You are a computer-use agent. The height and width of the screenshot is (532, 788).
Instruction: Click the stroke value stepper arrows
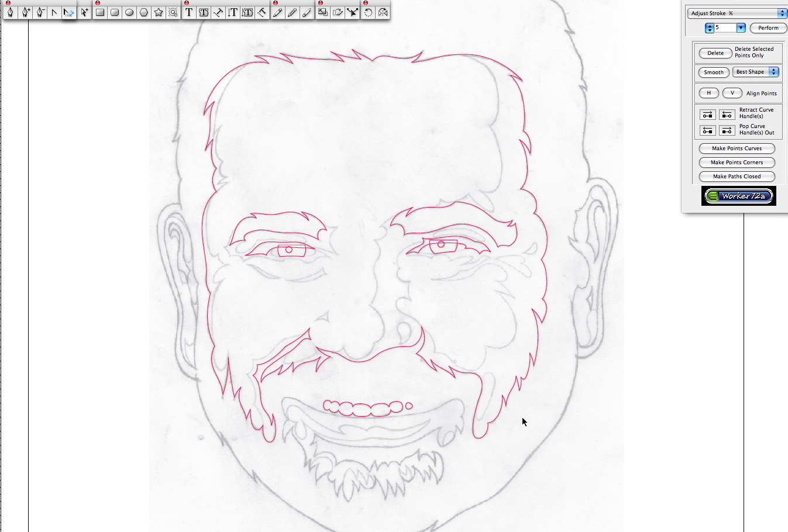[x=710, y=27]
